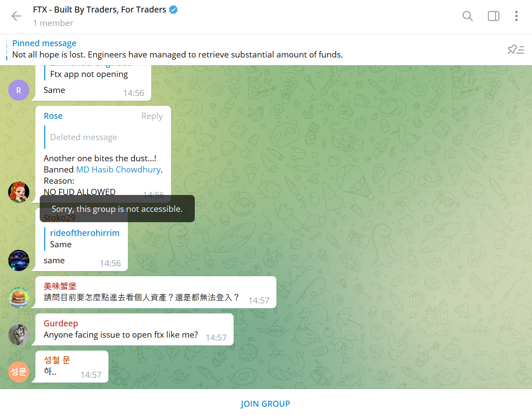The height and width of the screenshot is (418, 532).
Task: Open the quoted 'Deleted message' reply
Action: click(83, 137)
